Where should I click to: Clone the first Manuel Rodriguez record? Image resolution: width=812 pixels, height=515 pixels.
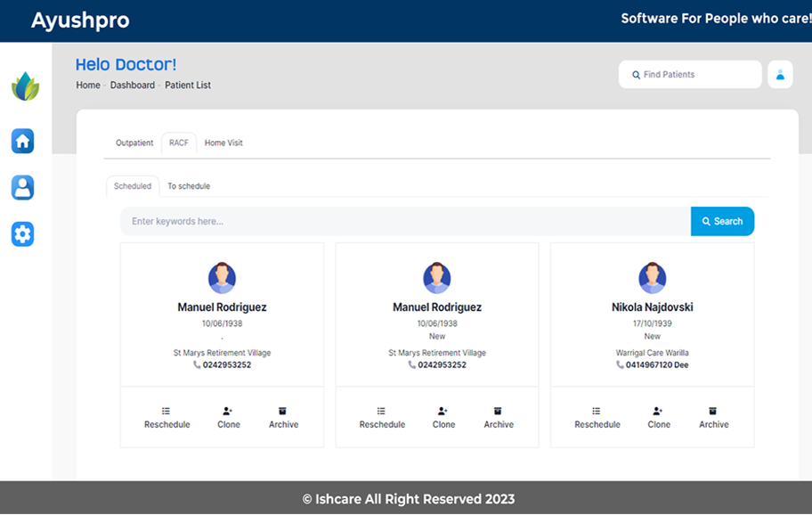(228, 418)
